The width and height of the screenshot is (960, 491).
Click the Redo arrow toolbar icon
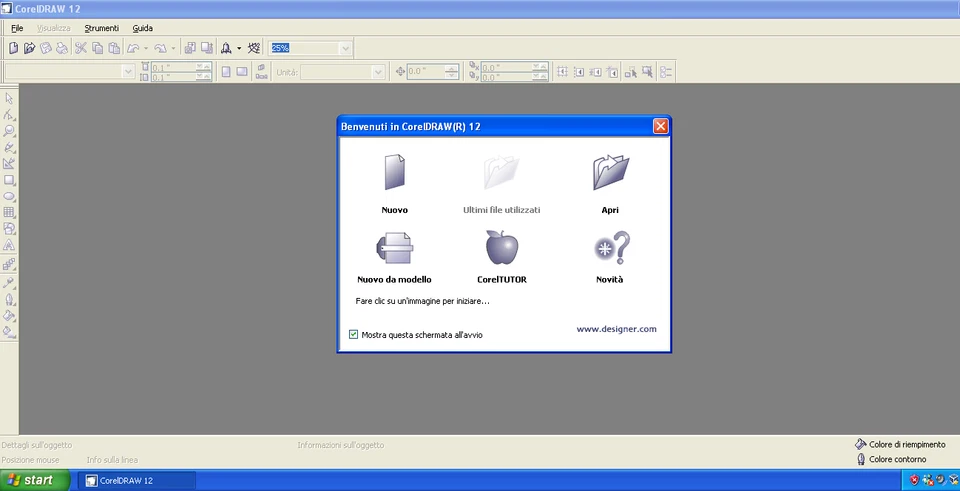pyautogui.click(x=161, y=48)
